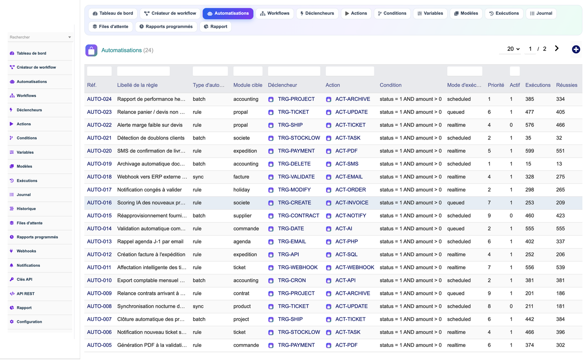Click the Configuration gear sidebar icon
588x364 pixels.
(12, 322)
